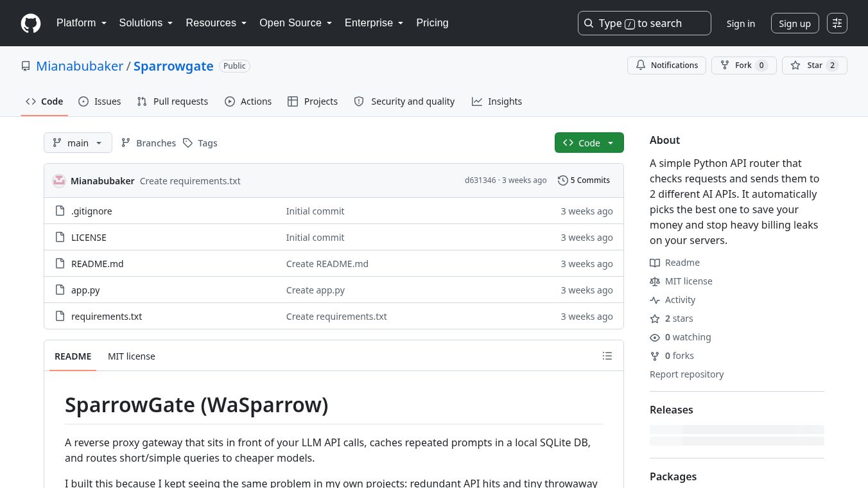Open the requirements.txt file
The height and width of the screenshot is (488, 868).
pyautogui.click(x=107, y=316)
